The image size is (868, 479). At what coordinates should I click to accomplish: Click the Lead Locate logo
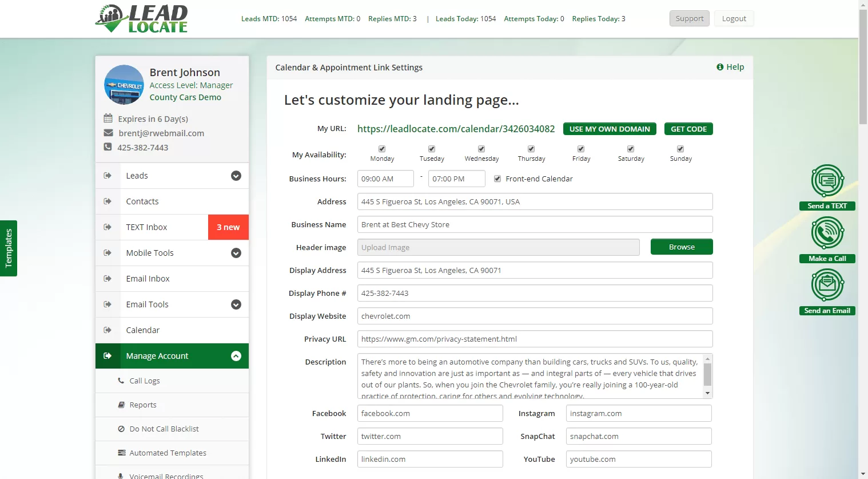[142, 19]
